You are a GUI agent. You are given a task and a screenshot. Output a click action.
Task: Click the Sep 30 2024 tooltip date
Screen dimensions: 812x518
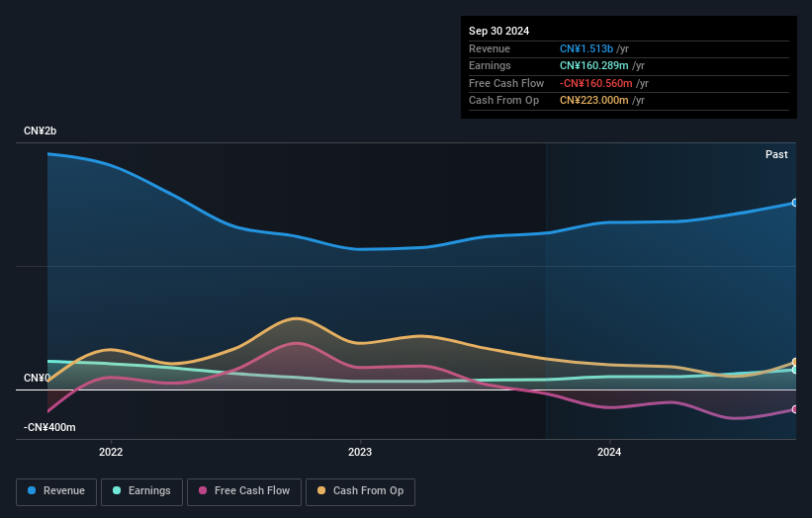tap(499, 31)
